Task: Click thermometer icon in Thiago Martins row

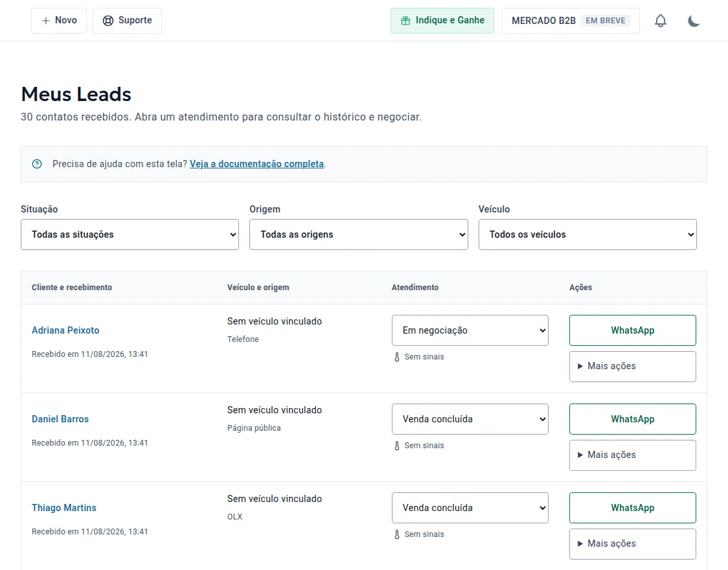Action: (x=397, y=534)
